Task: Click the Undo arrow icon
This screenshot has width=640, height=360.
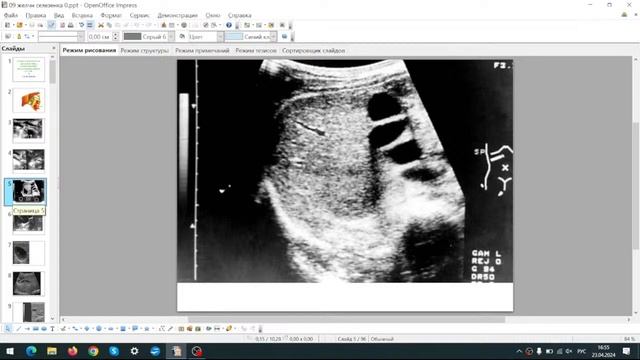Action: 82,25
